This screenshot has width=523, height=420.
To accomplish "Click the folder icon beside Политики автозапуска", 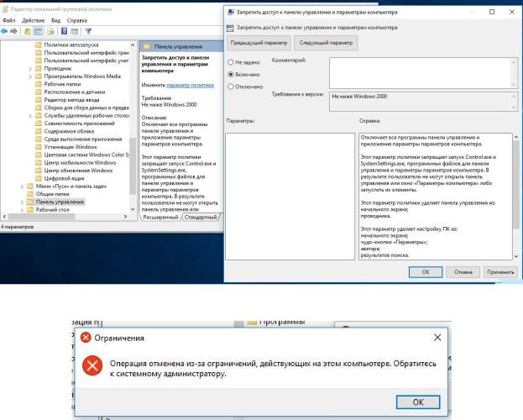I will tap(39, 45).
